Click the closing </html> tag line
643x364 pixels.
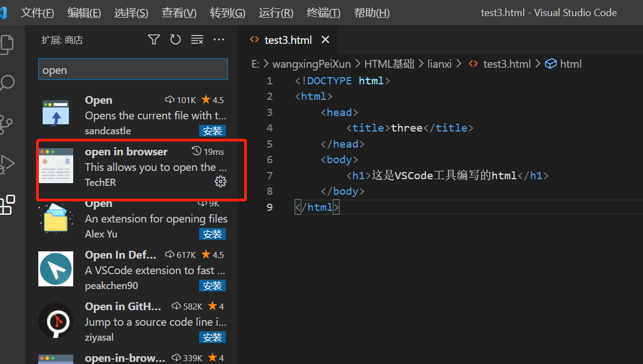[317, 207]
